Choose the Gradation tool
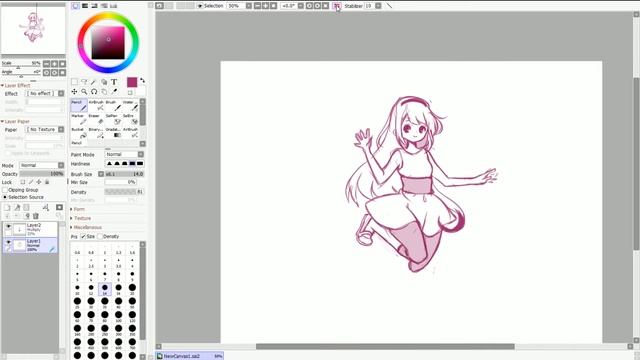Image resolution: width=640 pixels, height=360 pixels. point(113,133)
